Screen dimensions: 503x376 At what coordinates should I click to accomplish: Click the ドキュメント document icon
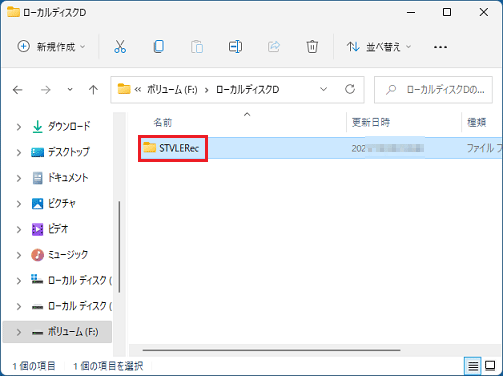pyautogui.click(x=38, y=178)
